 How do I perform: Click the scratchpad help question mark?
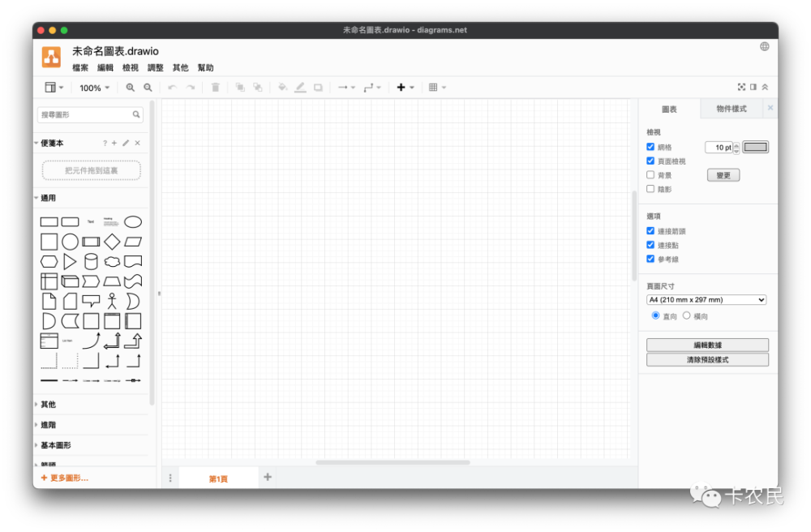point(105,144)
